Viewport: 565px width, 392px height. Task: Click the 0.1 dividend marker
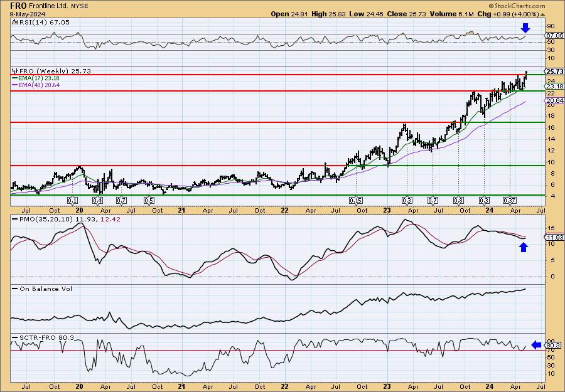coord(72,201)
